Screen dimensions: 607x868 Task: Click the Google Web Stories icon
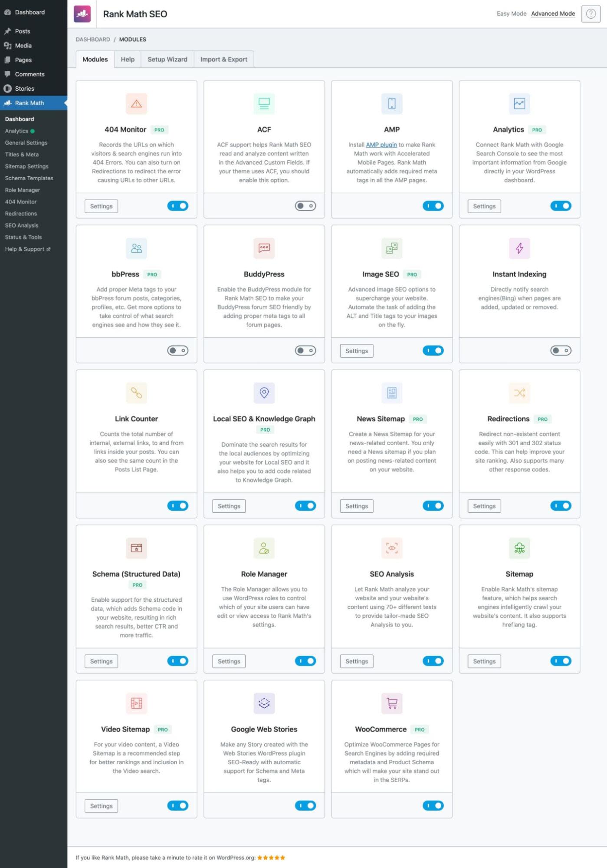264,703
